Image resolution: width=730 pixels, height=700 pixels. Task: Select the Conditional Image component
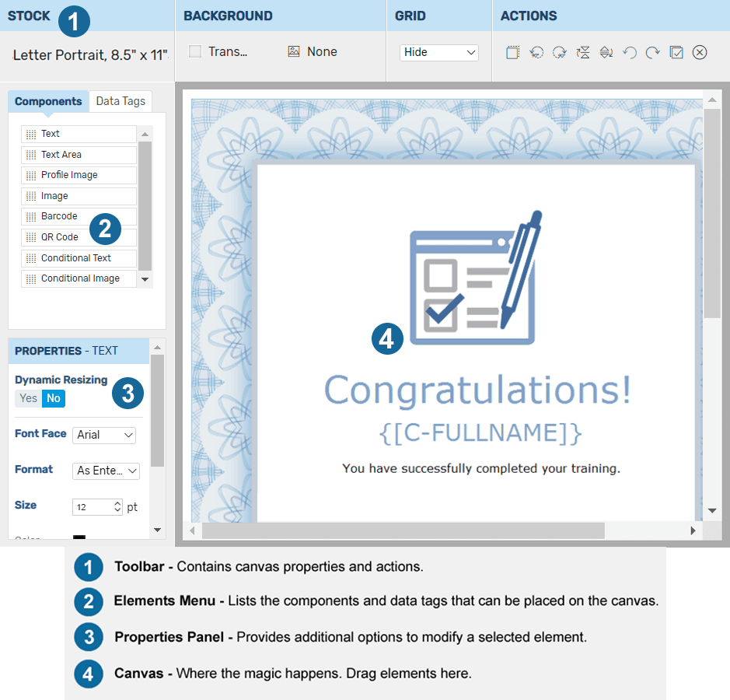79,278
